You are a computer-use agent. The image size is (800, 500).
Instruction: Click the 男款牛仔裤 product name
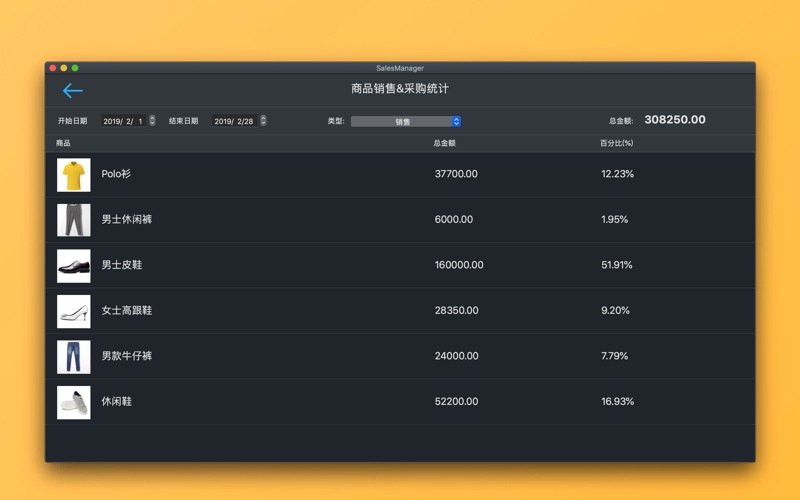(127, 356)
